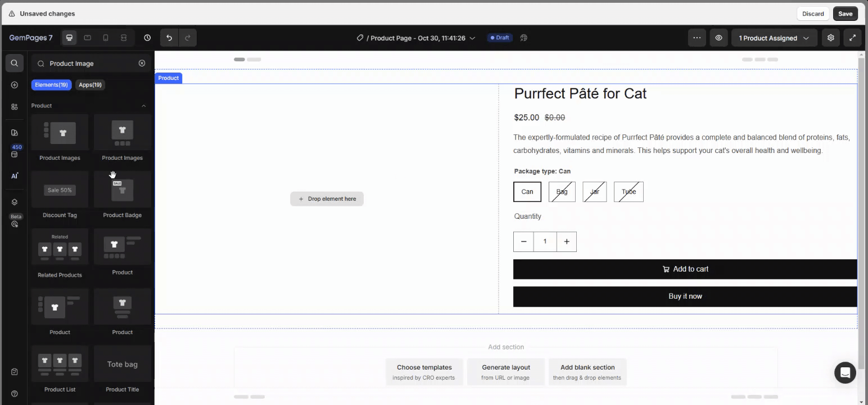Click the Save button
The width and height of the screenshot is (868, 405).
[846, 13]
